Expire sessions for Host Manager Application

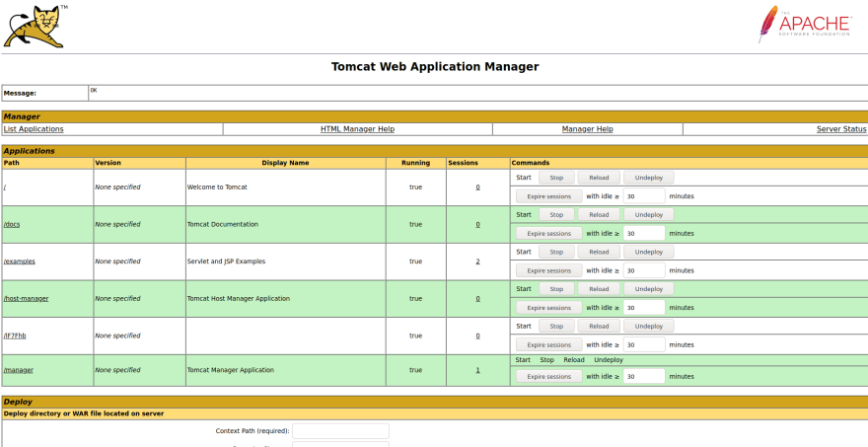pos(548,308)
